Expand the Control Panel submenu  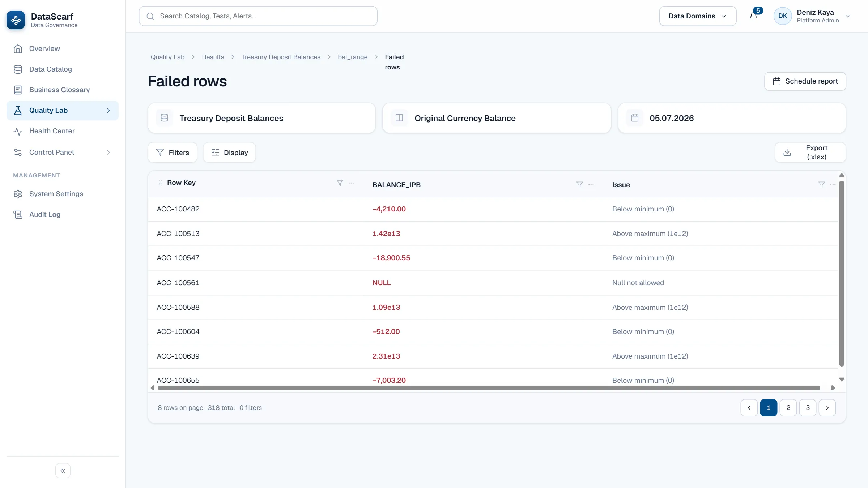(108, 153)
